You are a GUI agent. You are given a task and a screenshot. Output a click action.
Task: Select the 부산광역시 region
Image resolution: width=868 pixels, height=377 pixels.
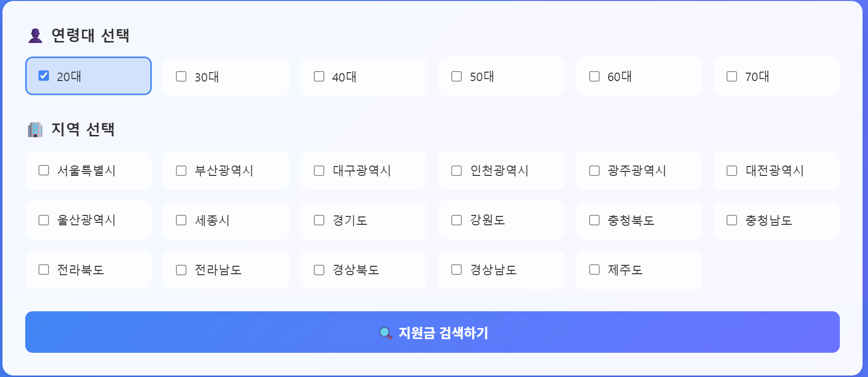click(x=181, y=170)
